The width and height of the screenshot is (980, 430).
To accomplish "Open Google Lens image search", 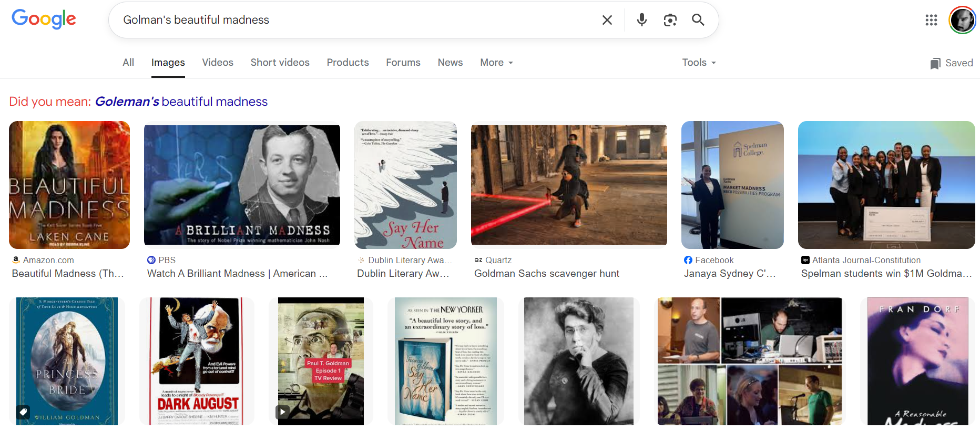I will [670, 20].
